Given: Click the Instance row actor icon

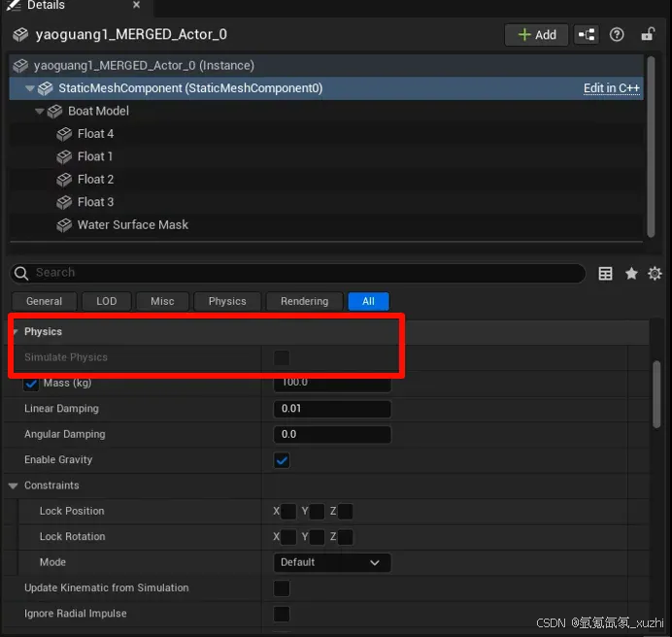Looking at the screenshot, I should point(20,66).
